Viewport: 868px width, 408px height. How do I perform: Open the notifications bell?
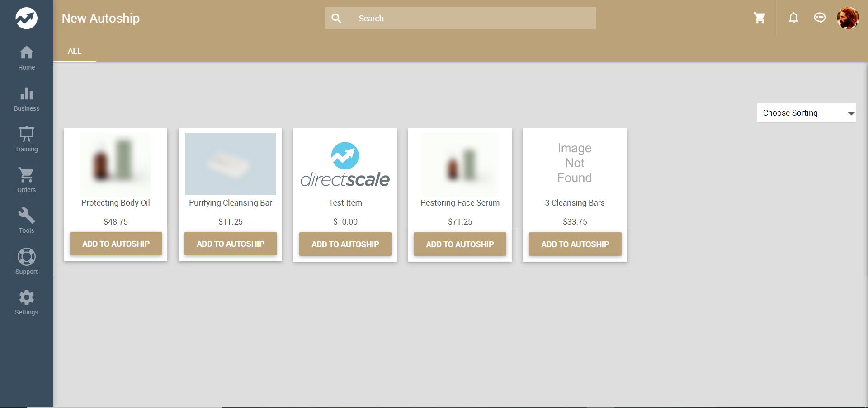pos(793,18)
